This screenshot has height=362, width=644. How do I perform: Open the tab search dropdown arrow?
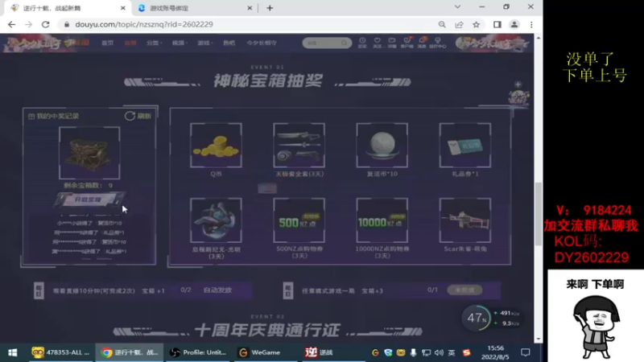tap(457, 7)
